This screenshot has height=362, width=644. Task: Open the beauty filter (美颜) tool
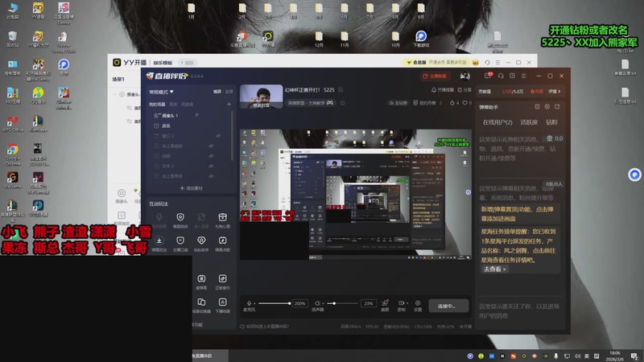tap(385, 302)
